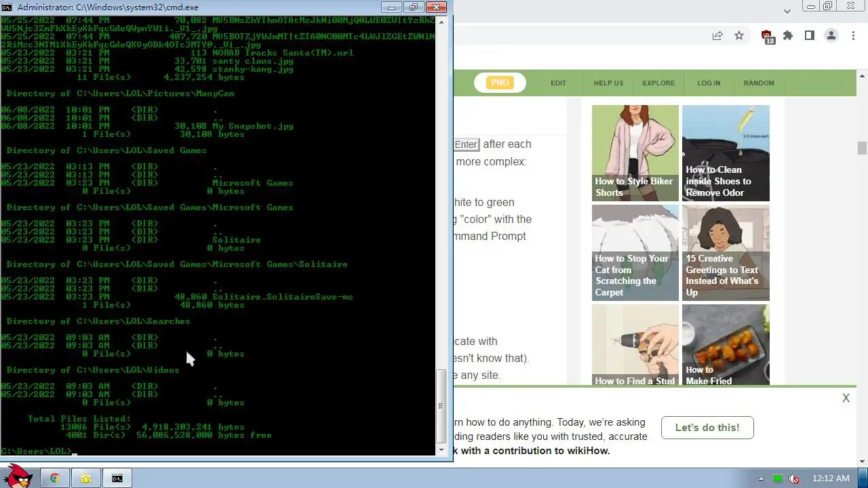Viewport: 868px width, 488px height.
Task: Click the green tray monitor icon
Action: pyautogui.click(x=777, y=479)
